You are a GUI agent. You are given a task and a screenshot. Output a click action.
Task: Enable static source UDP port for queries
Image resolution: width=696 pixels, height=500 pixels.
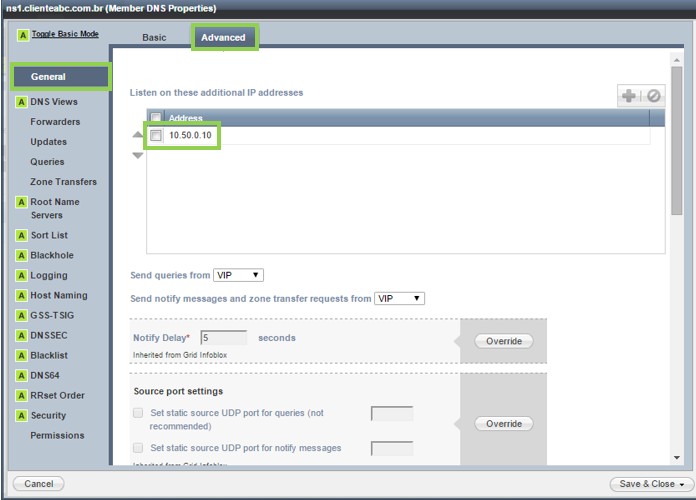[x=138, y=413]
